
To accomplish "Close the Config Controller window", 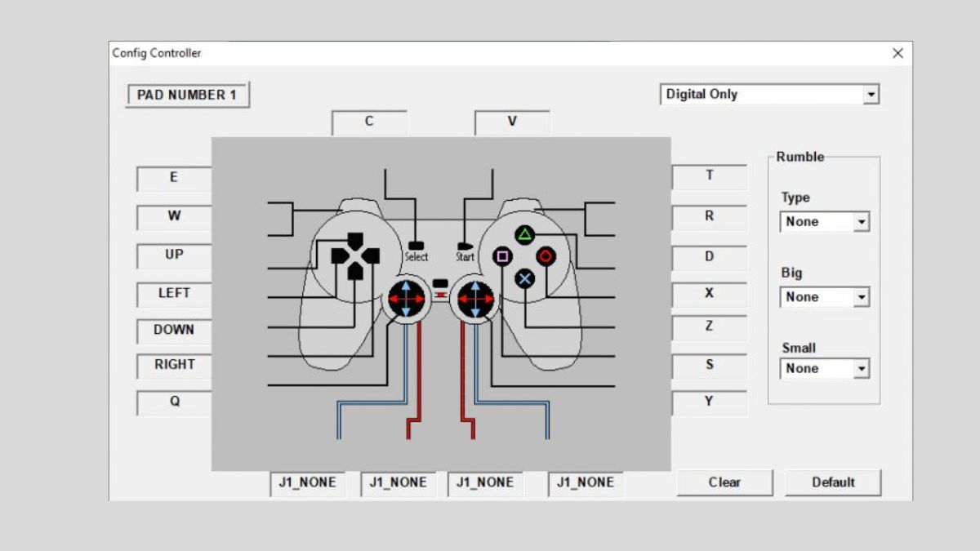I will [x=898, y=54].
